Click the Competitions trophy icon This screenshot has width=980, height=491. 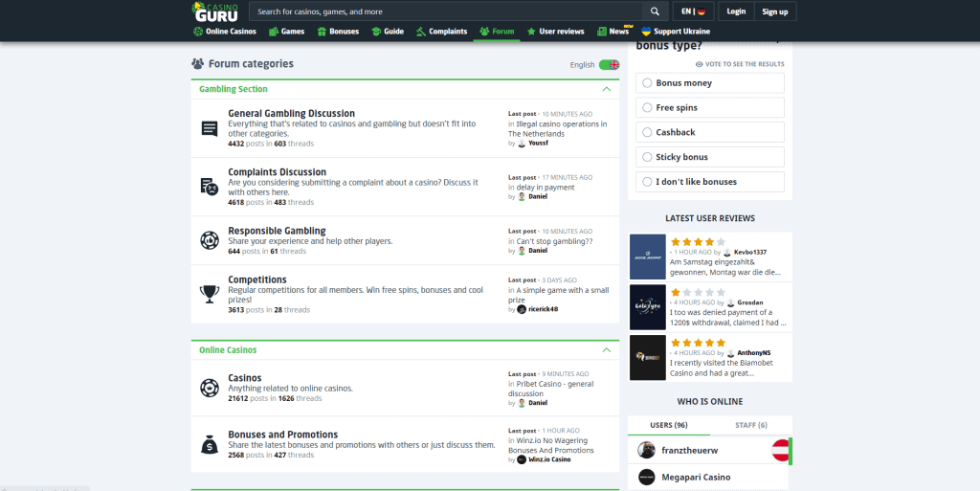[210, 294]
